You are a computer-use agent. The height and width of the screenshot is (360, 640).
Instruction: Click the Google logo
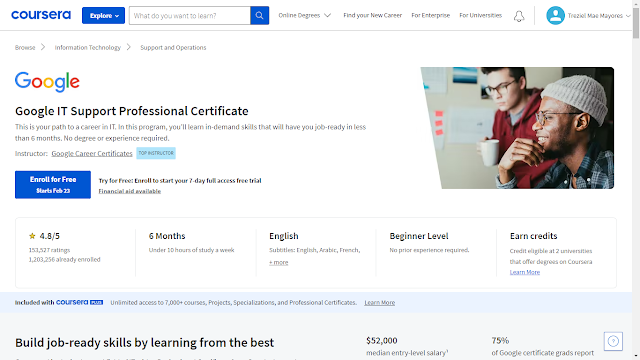click(x=47, y=82)
